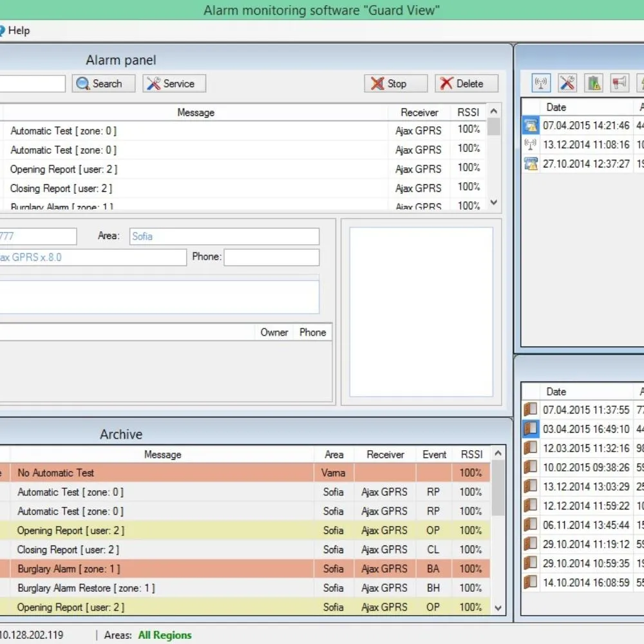Image resolution: width=644 pixels, height=644 pixels.
Task: Click door icon of 03.04.2015 16:49:10 row
Action: click(531, 429)
